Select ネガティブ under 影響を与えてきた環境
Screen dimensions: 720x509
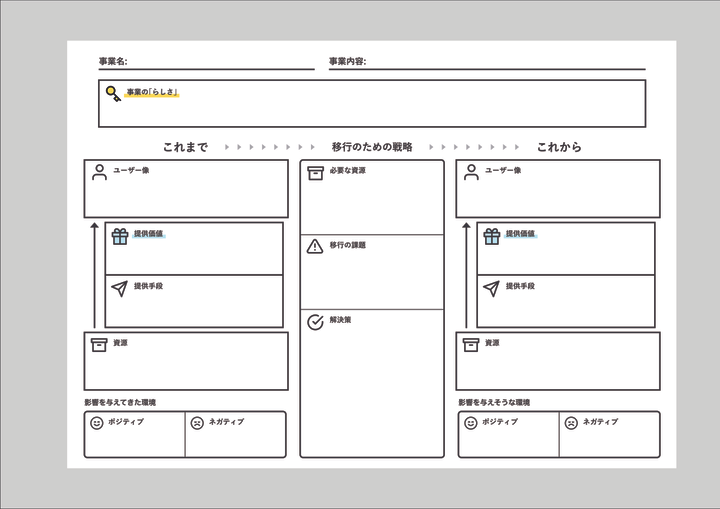[226, 421]
